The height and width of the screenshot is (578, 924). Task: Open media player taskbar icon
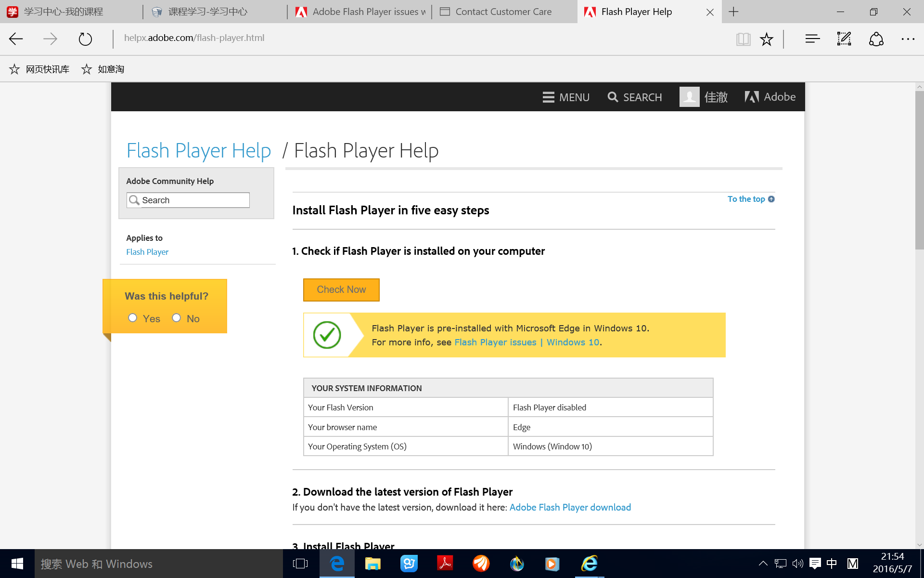coord(552,564)
